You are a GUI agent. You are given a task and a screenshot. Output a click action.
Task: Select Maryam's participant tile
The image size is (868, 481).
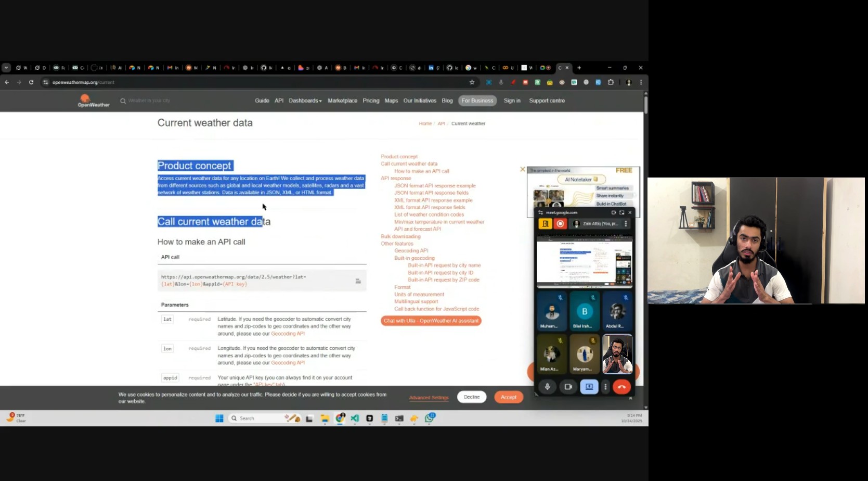pos(585,354)
